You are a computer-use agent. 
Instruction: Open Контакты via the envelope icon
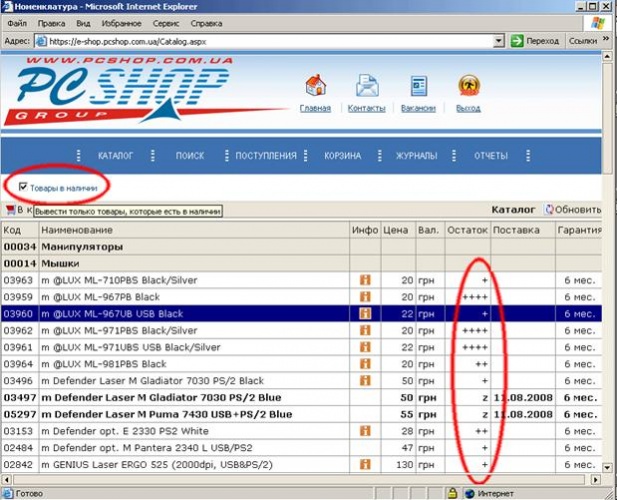tap(367, 87)
